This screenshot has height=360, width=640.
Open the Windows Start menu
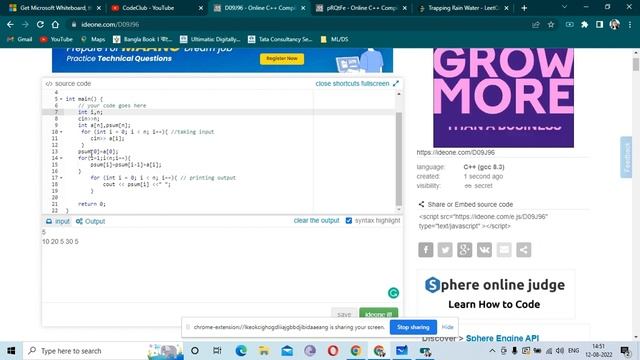tap(11, 351)
